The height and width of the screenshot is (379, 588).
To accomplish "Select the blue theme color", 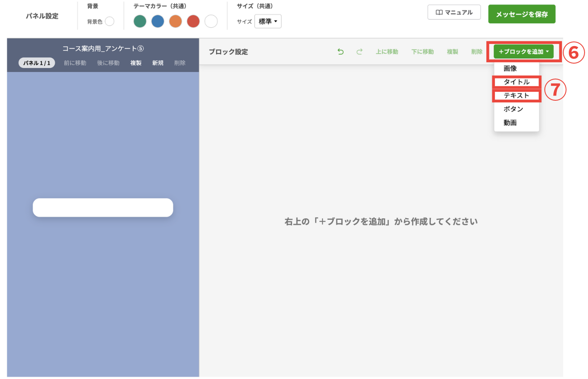I will (158, 21).
